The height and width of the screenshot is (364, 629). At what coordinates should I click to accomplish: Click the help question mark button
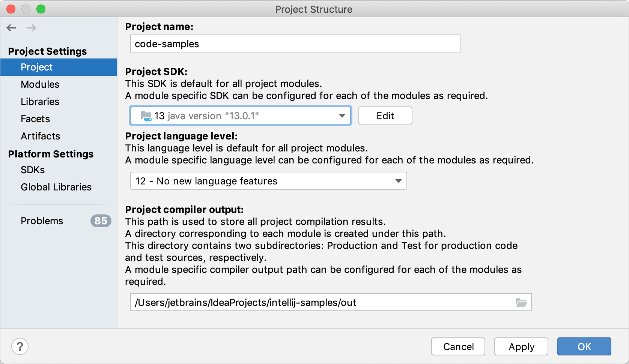click(x=20, y=346)
